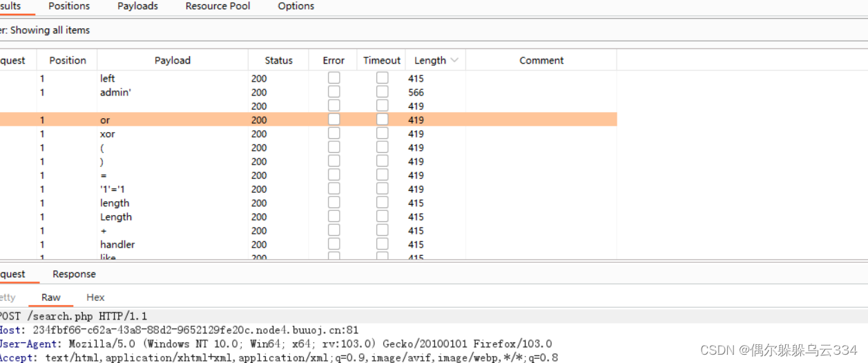Sort by the Timeout column header
The image size is (868, 363).
[382, 60]
